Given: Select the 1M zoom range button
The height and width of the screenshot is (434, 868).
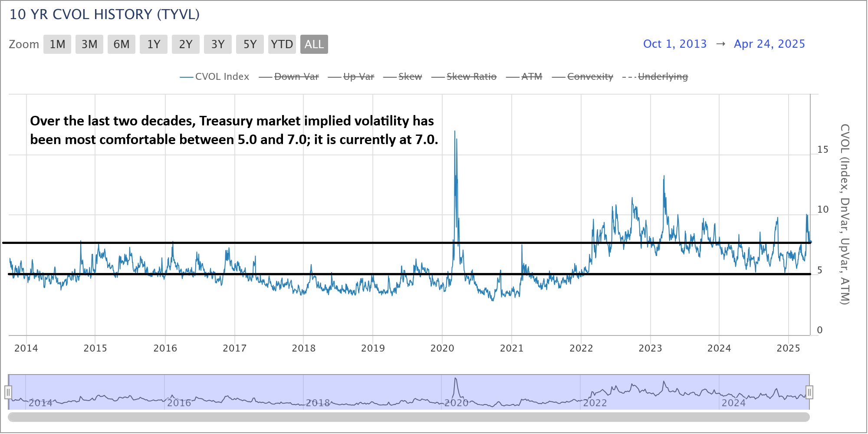Looking at the screenshot, I should point(57,44).
